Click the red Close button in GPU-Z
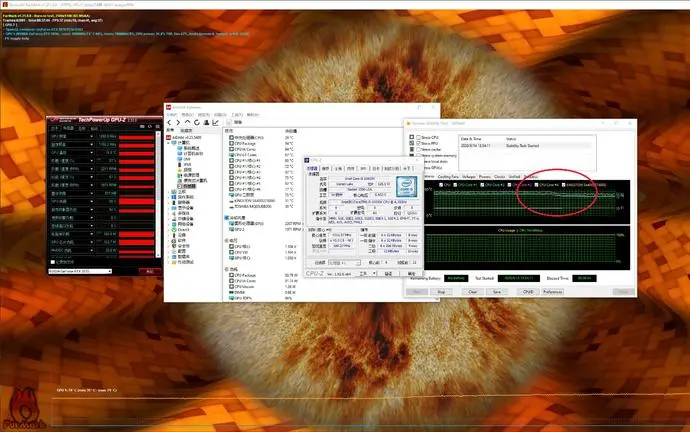The width and height of the screenshot is (690, 432). 150,271
